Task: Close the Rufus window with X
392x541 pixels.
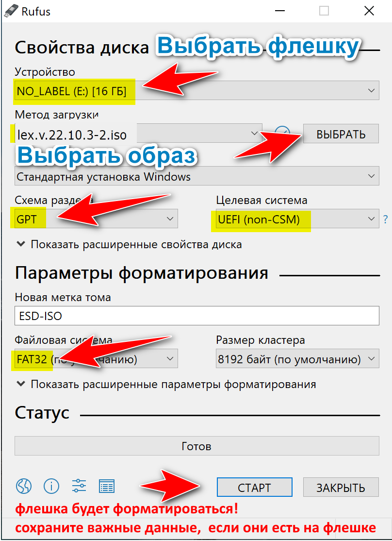Action: (x=369, y=11)
